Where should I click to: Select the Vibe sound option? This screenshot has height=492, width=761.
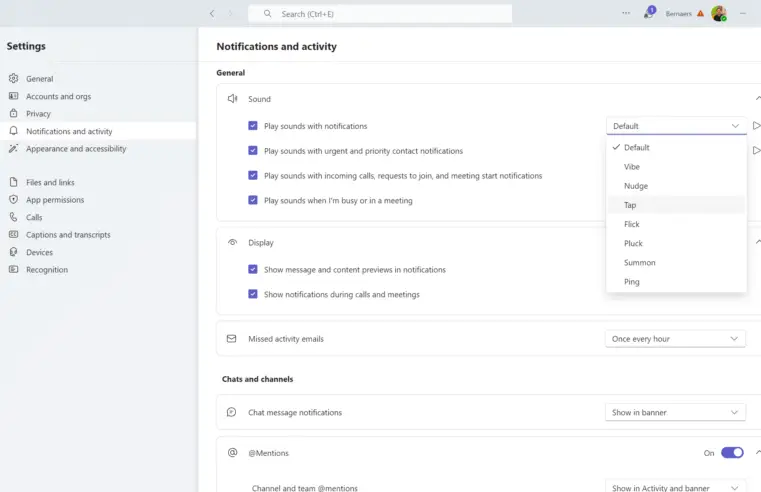point(677,166)
